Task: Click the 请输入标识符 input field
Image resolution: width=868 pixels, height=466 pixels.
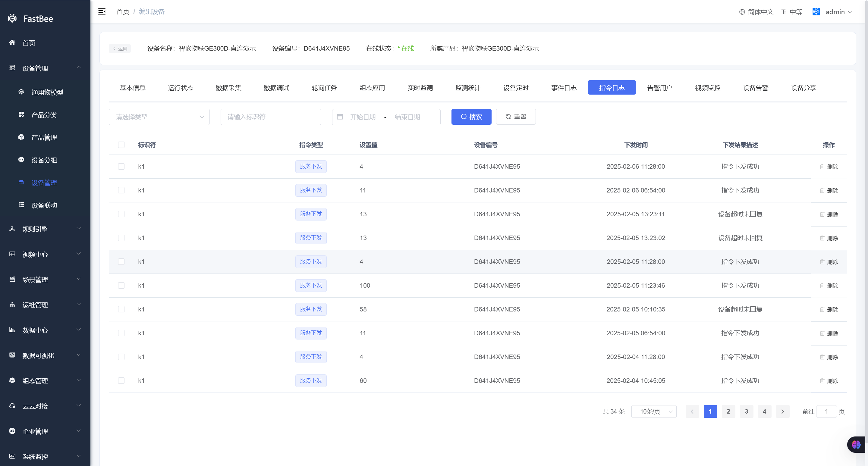Action: 271,117
